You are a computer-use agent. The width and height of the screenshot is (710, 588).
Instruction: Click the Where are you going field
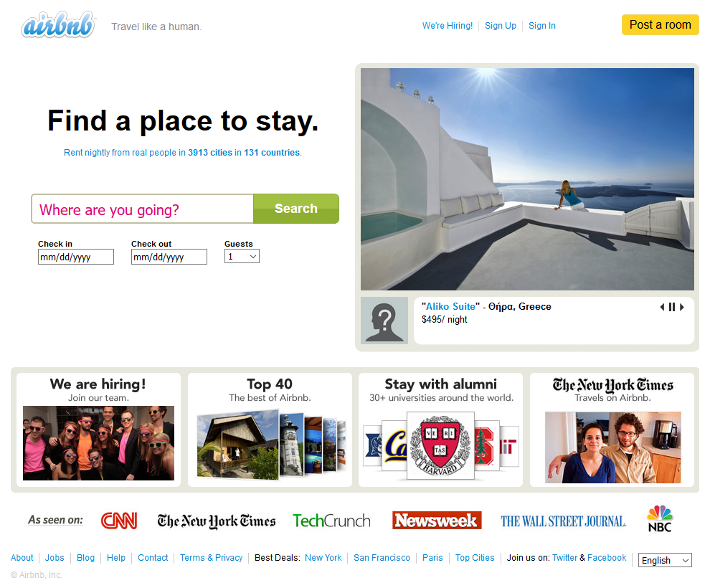pyautogui.click(x=143, y=209)
